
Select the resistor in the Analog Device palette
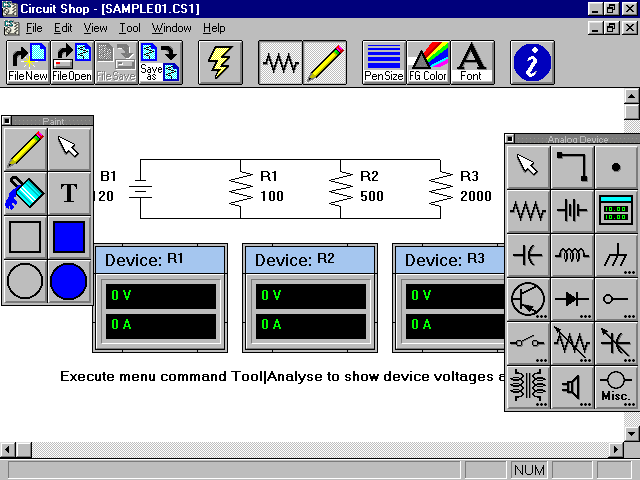pyautogui.click(x=528, y=210)
